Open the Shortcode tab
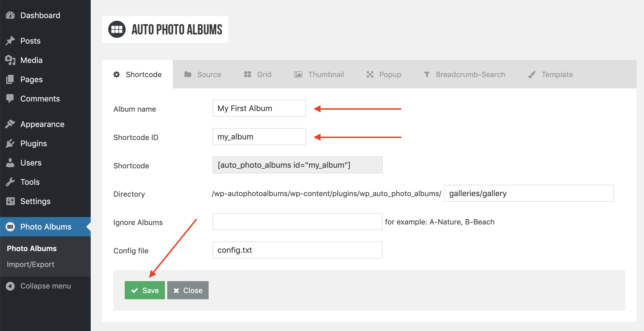The image size is (644, 331). [x=137, y=74]
